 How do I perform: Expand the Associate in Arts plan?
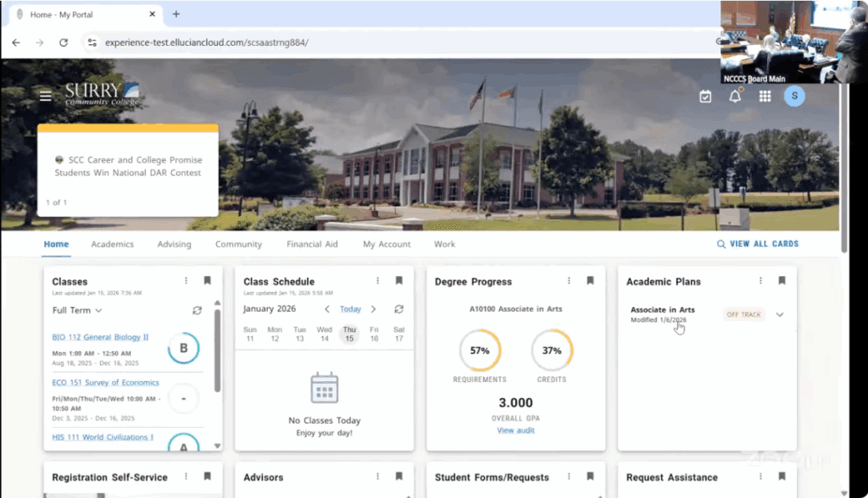coord(780,315)
